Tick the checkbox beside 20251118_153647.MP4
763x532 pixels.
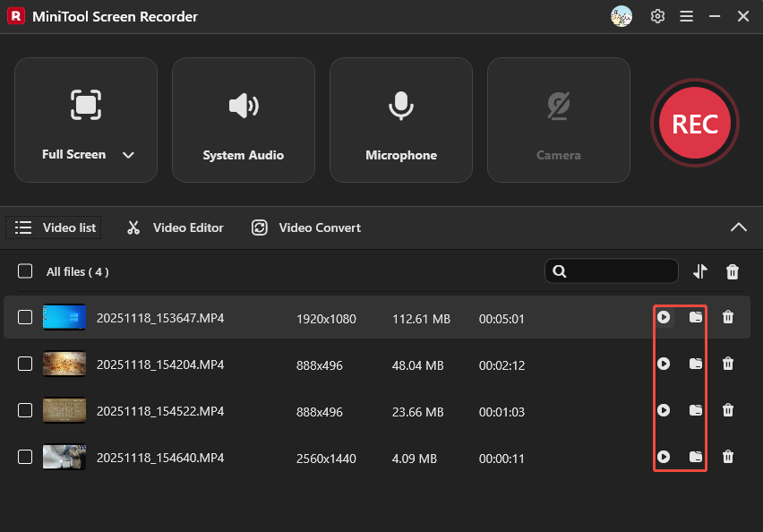[x=24, y=317]
